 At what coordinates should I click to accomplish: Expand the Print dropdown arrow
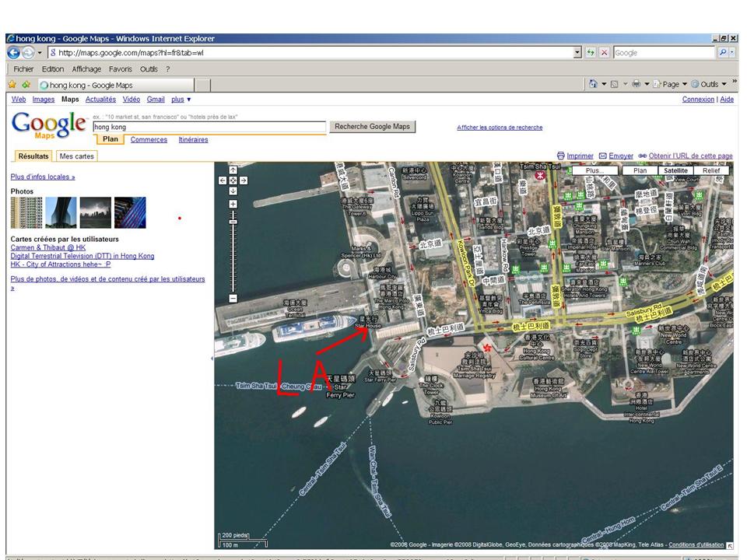coord(647,84)
